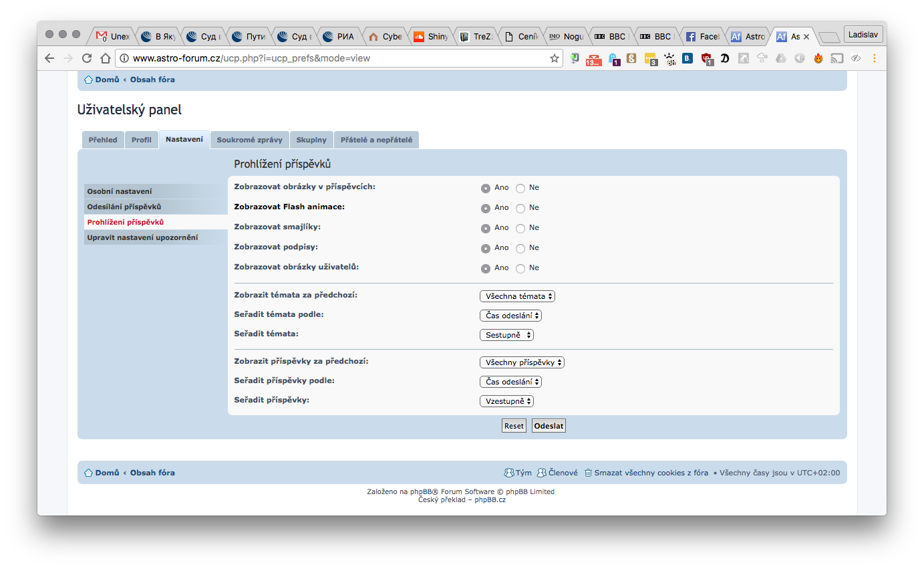The image size is (924, 569).
Task: Click the yellow extension icon with badge 3
Action: (x=651, y=59)
